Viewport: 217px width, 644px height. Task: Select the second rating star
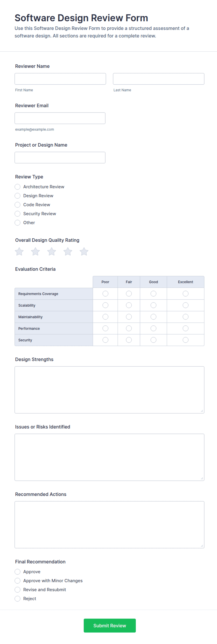point(35,251)
